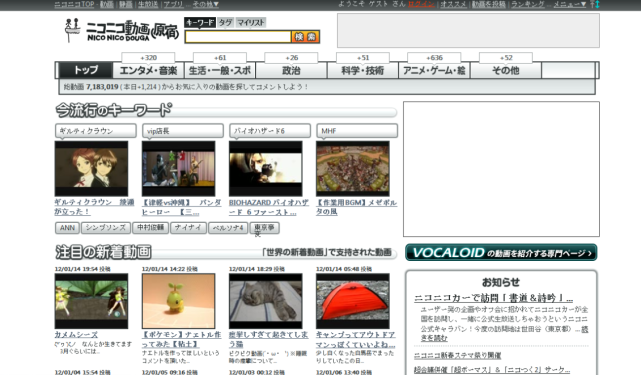
Task: Click the red tent video thumbnail
Action: [353, 301]
